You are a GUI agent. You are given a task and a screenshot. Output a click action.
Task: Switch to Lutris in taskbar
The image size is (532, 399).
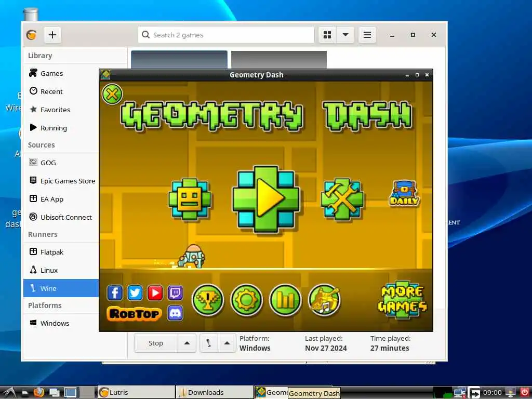click(137, 392)
